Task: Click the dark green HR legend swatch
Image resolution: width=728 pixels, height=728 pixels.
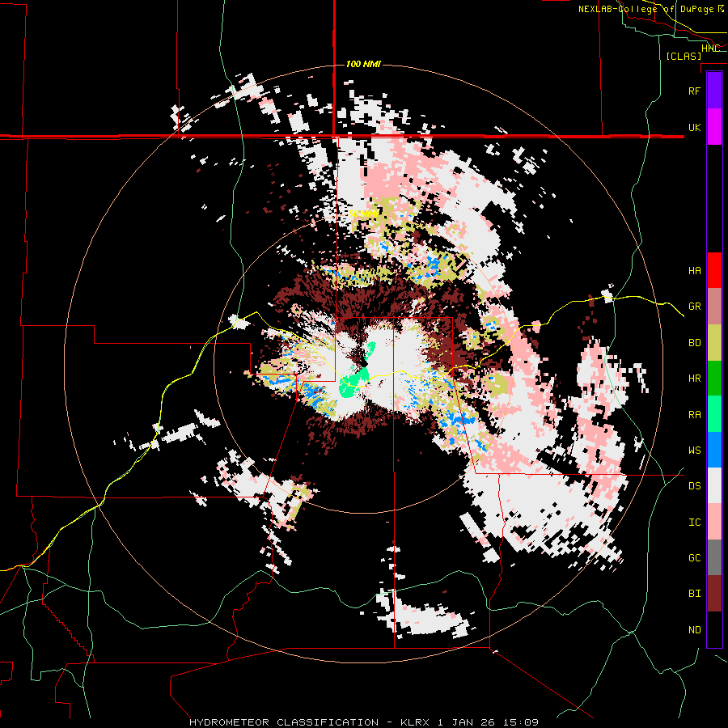Action: (x=714, y=379)
